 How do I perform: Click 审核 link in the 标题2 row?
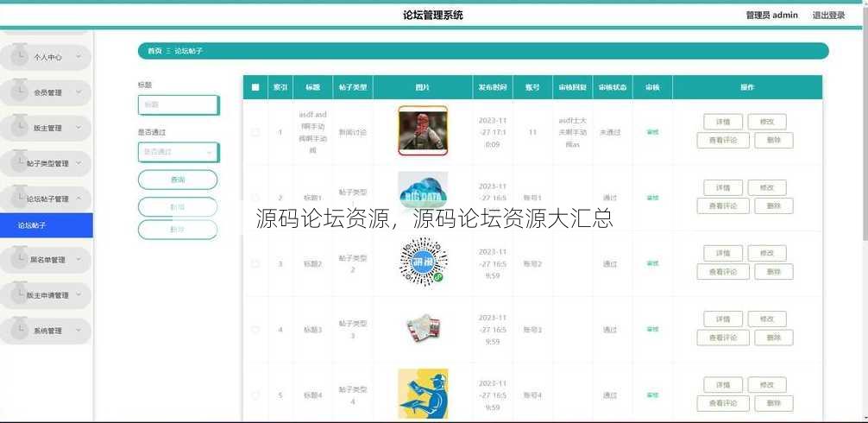[652, 263]
